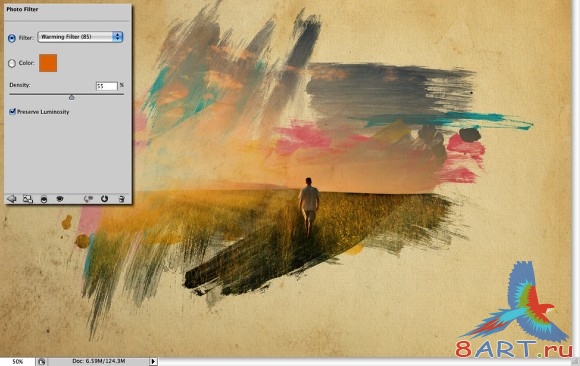The height and width of the screenshot is (366, 580).
Task: Switch panel to expanded view icon
Action: (28, 199)
